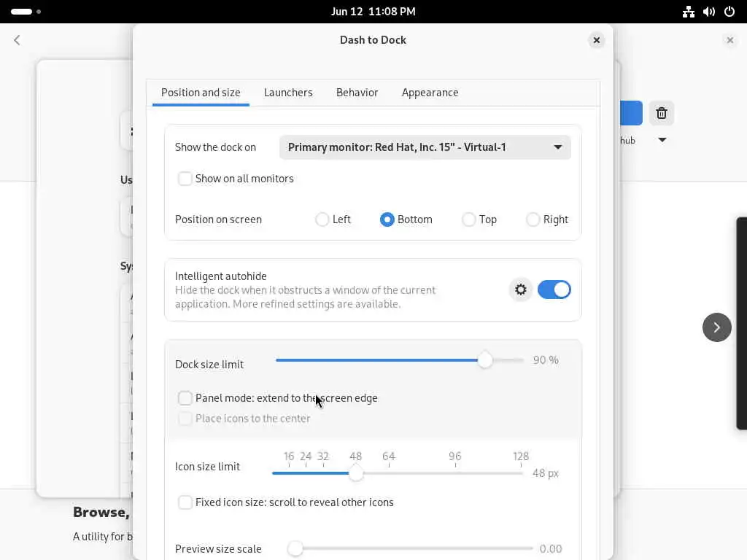Enable Panel mode extend to screen edge
This screenshot has width=747, height=560.
click(x=185, y=398)
